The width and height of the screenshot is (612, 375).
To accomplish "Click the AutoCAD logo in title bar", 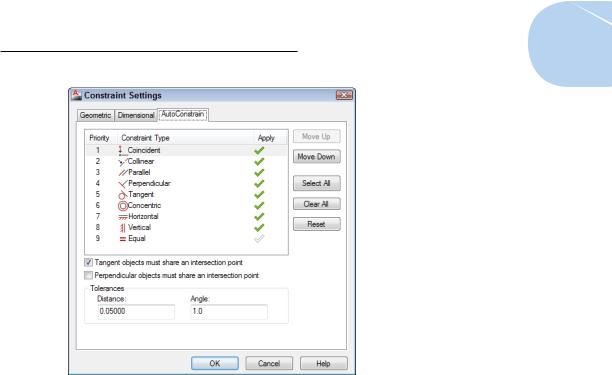I will [x=76, y=94].
